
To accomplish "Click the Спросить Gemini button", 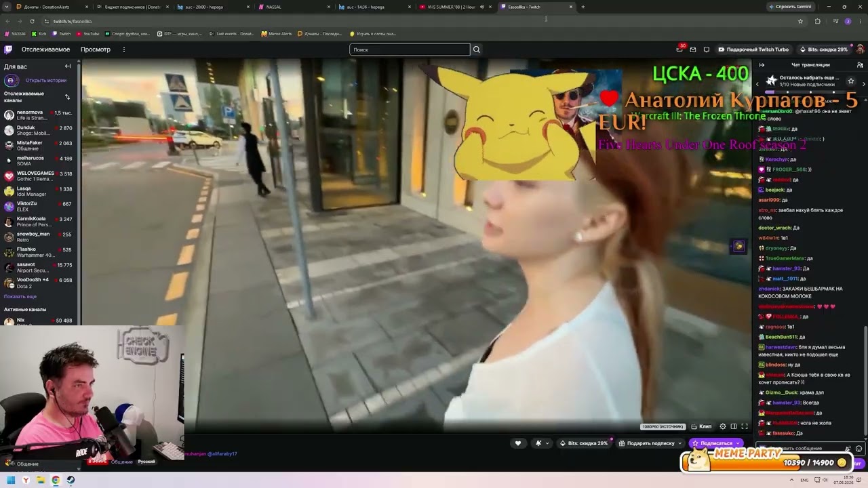I will [x=789, y=7].
